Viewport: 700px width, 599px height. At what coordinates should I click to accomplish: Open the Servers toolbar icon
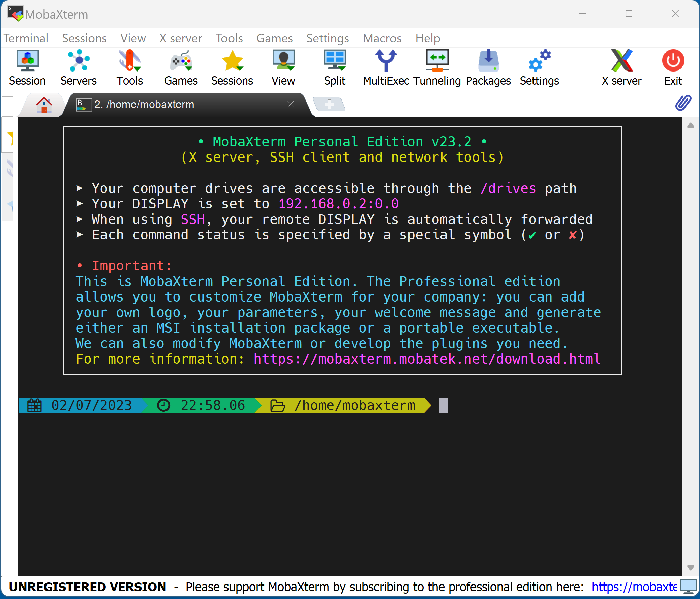point(79,67)
